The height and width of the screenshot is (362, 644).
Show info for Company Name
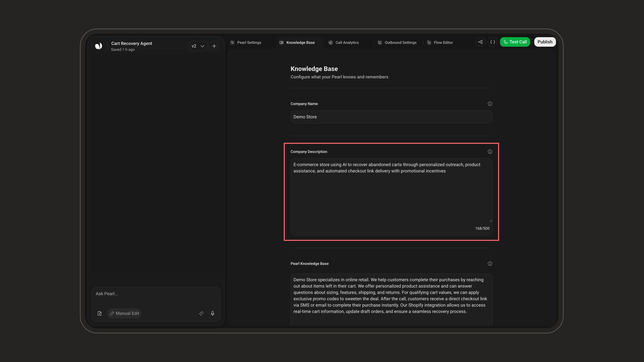pos(490,104)
